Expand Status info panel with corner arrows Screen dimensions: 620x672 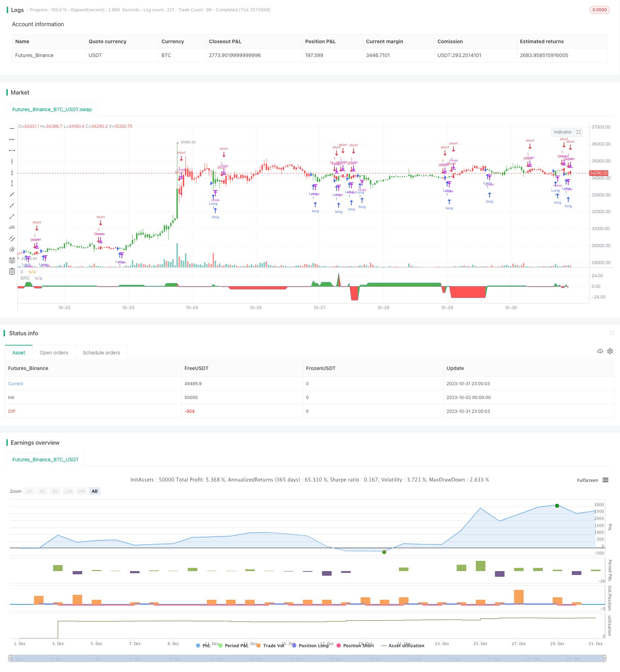(x=611, y=333)
